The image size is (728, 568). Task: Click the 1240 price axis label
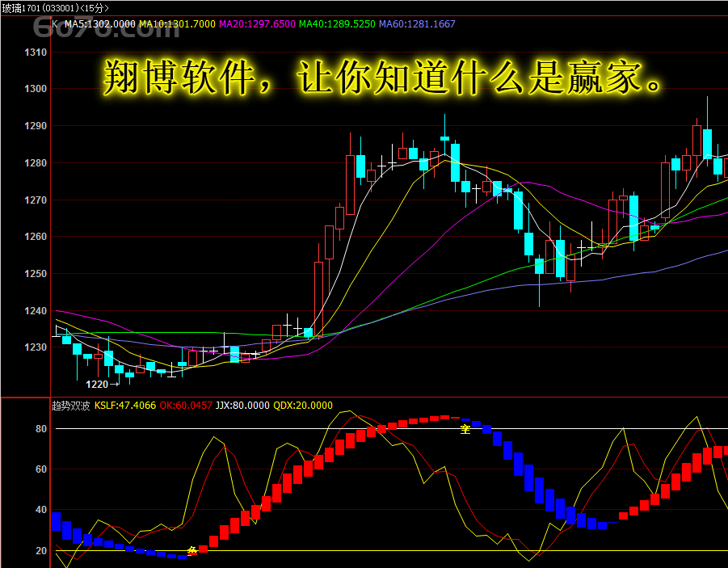[x=36, y=311]
